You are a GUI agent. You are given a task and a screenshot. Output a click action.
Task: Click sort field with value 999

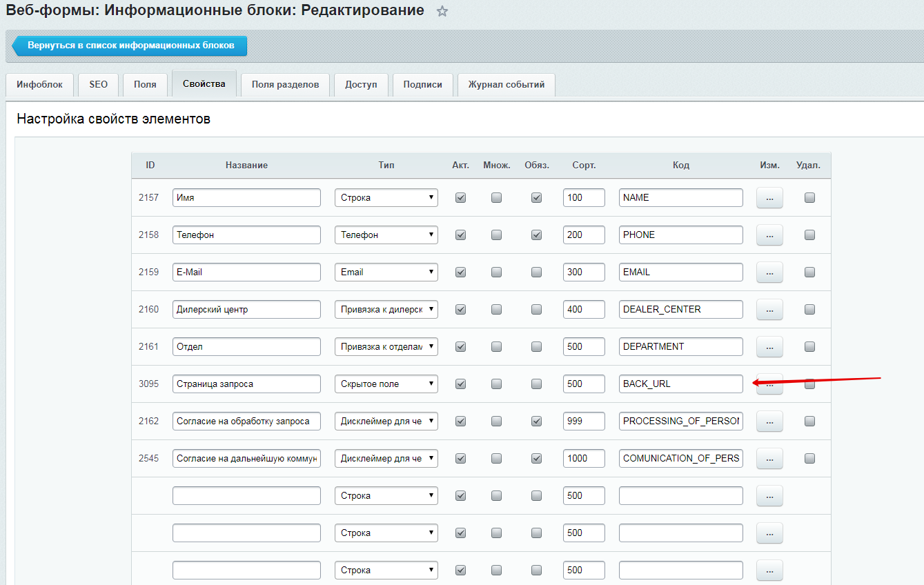pyautogui.click(x=584, y=421)
